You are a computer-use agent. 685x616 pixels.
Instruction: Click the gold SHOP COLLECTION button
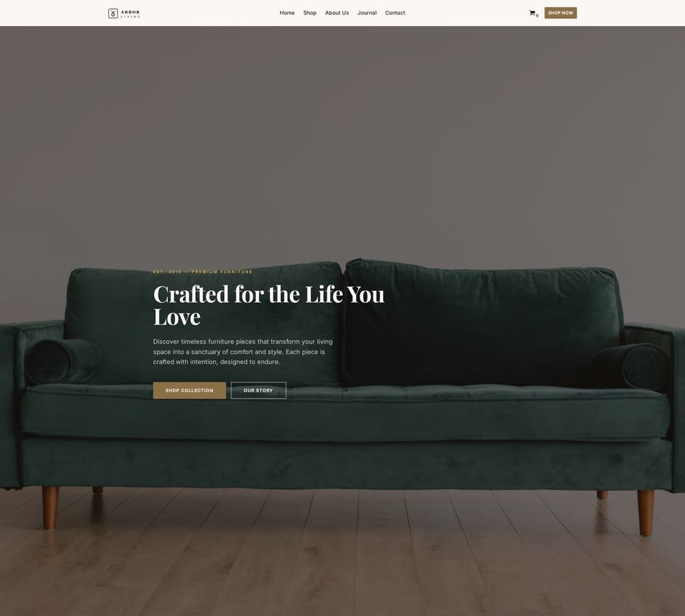click(x=190, y=390)
